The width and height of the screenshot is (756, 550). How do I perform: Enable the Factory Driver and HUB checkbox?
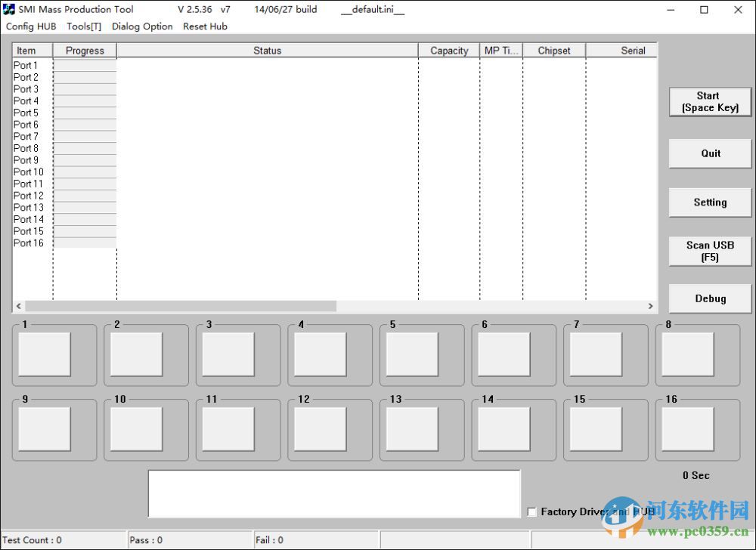click(x=531, y=512)
